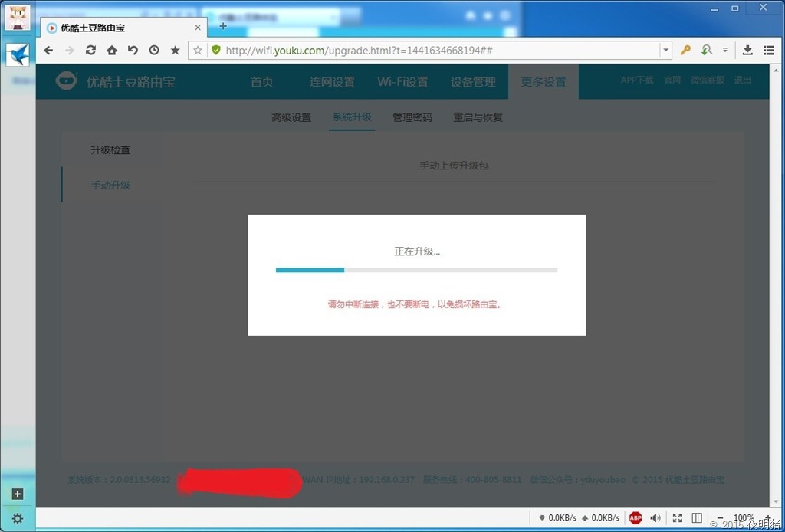Click the address bar URL field
Image resolution: width=785 pixels, height=532 pixels.
437,50
